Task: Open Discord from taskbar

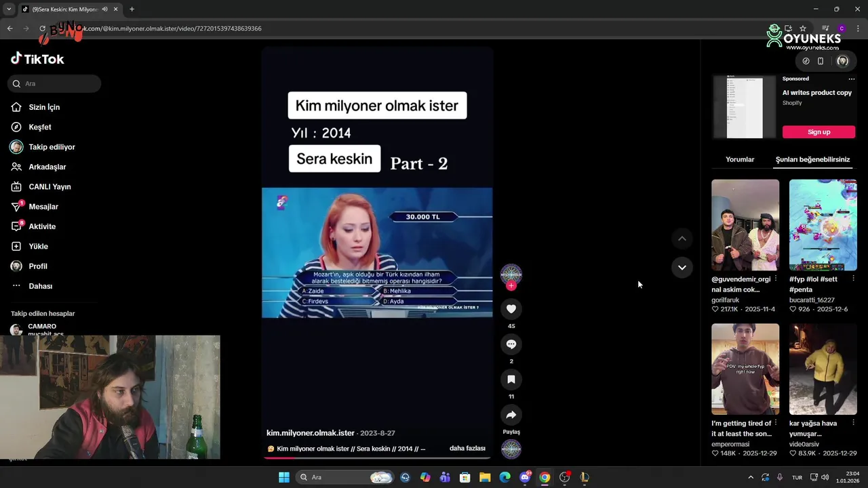Action: click(x=525, y=477)
